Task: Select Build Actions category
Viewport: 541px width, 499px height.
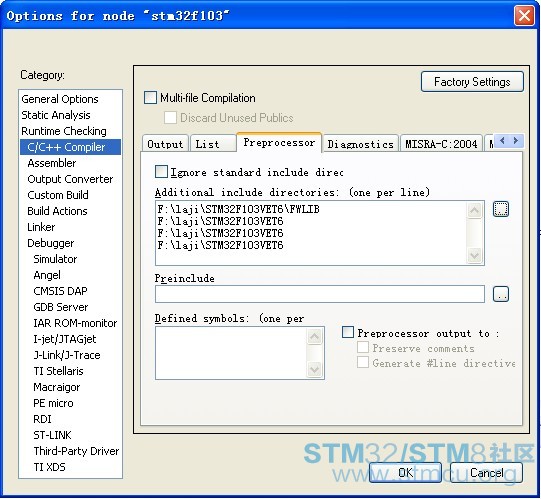Action: 70,211
